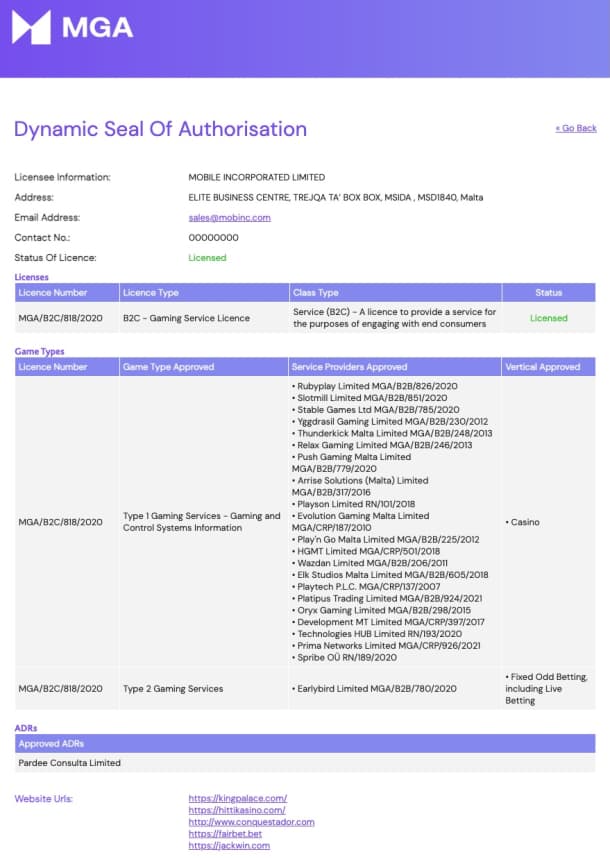Screen dimensions: 610x859
Task: Select licensee name MOBILE INCORPORATED LIMITED
Action: (x=256, y=177)
